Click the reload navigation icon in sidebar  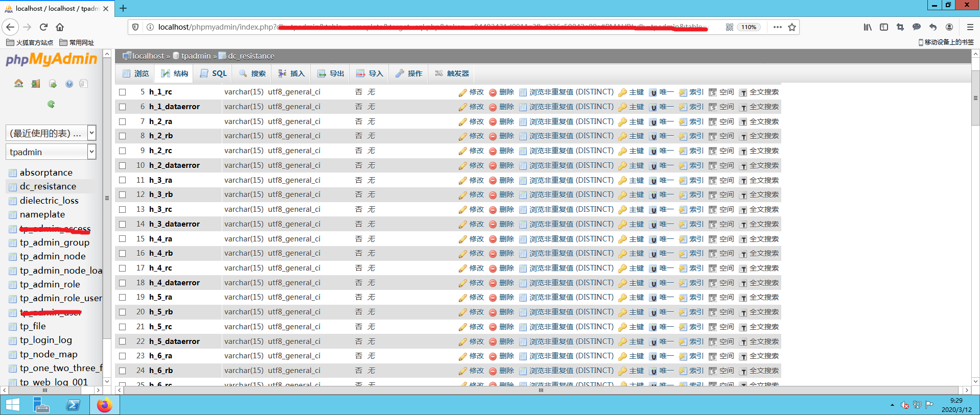[x=51, y=104]
